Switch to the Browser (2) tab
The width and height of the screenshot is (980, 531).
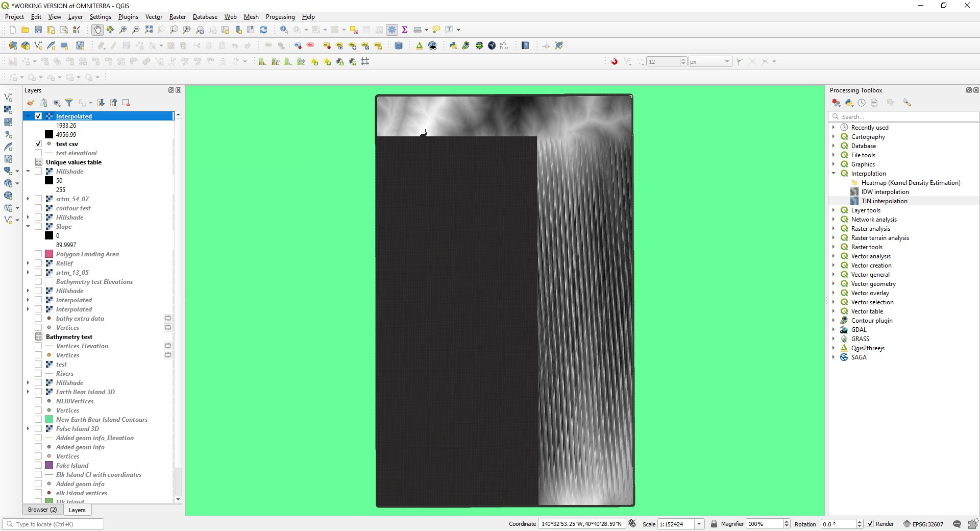tap(42, 510)
